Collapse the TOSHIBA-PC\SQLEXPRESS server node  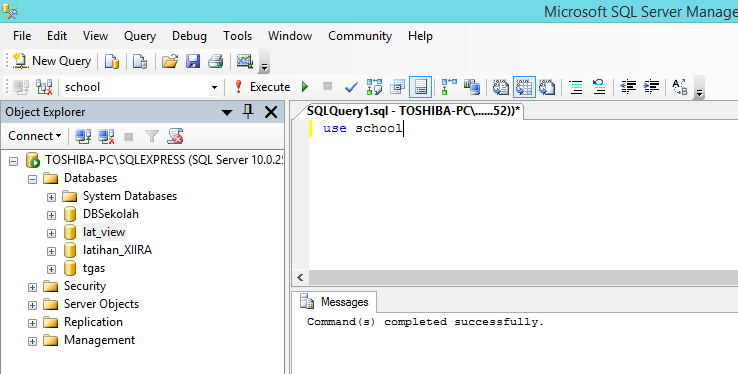14,161
